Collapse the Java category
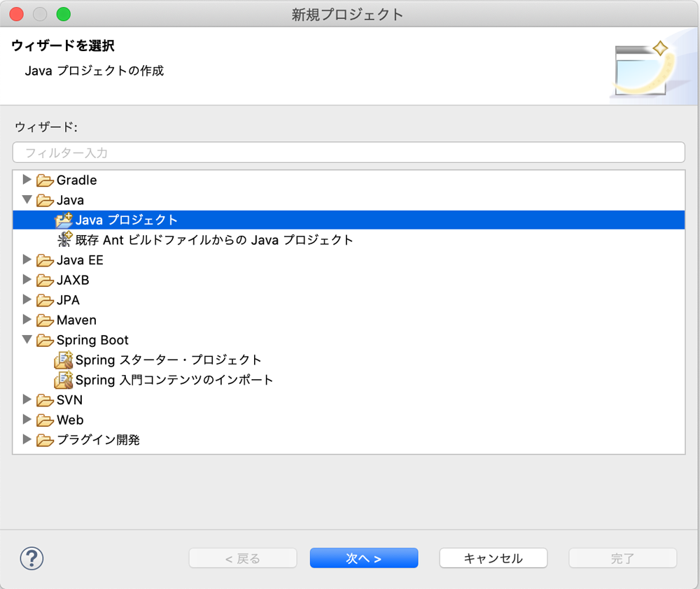Viewport: 700px width, 589px height. pos(27,199)
